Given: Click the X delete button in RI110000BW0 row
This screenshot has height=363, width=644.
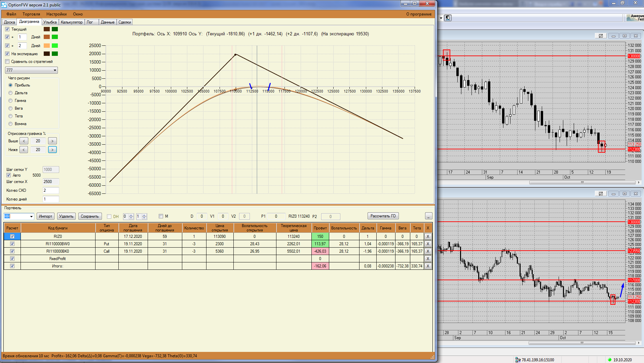Looking at the screenshot, I should click(428, 244).
